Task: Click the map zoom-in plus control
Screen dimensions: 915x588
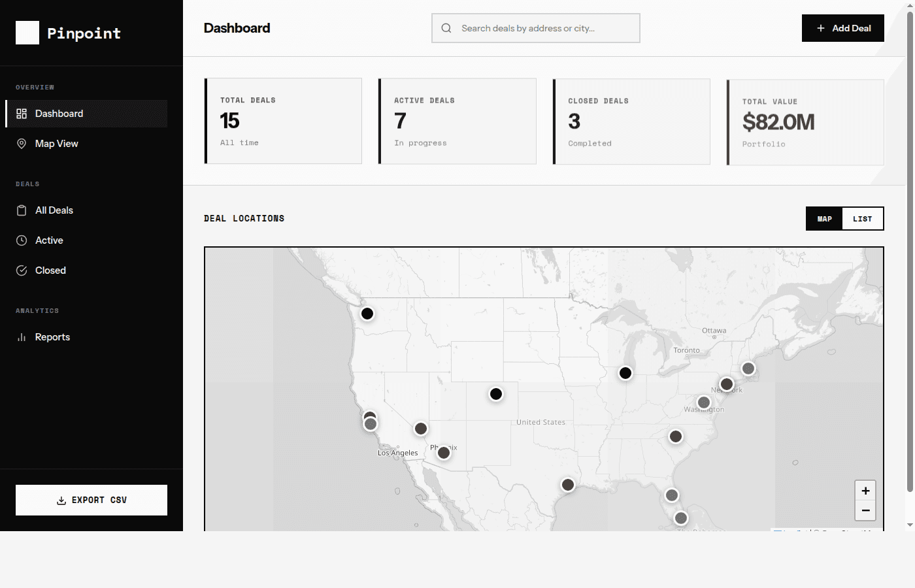Action: [865, 490]
